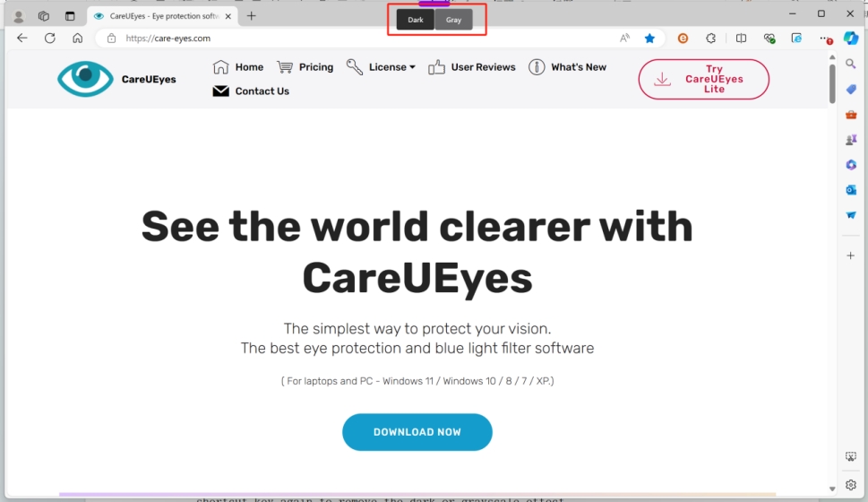Open the workspaces icon in title bar
868x502 pixels.
pos(44,16)
